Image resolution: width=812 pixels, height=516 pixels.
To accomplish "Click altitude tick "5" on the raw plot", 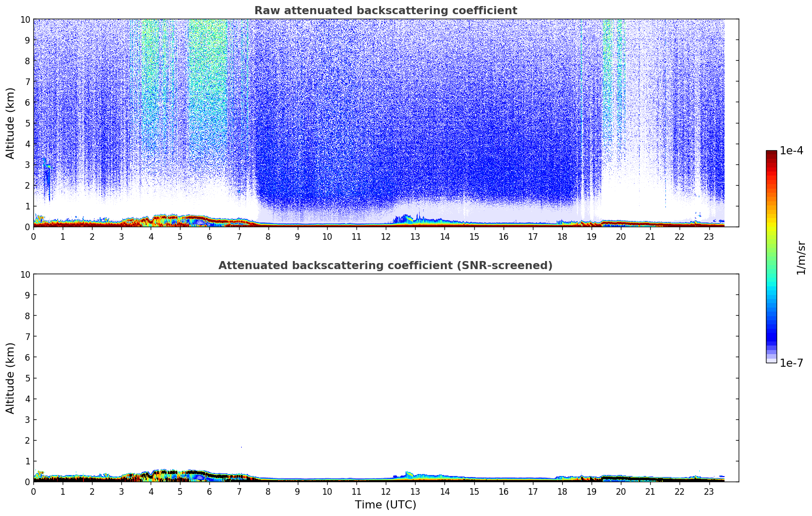I will [27, 123].
